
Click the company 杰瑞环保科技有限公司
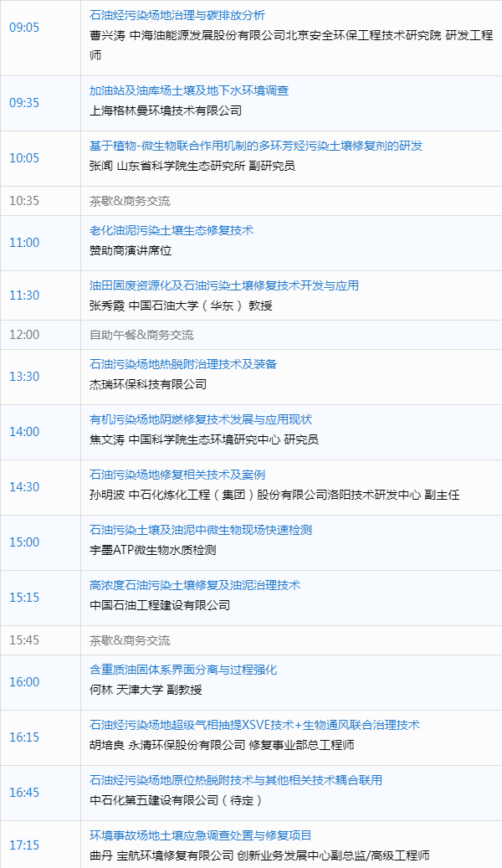(x=148, y=383)
